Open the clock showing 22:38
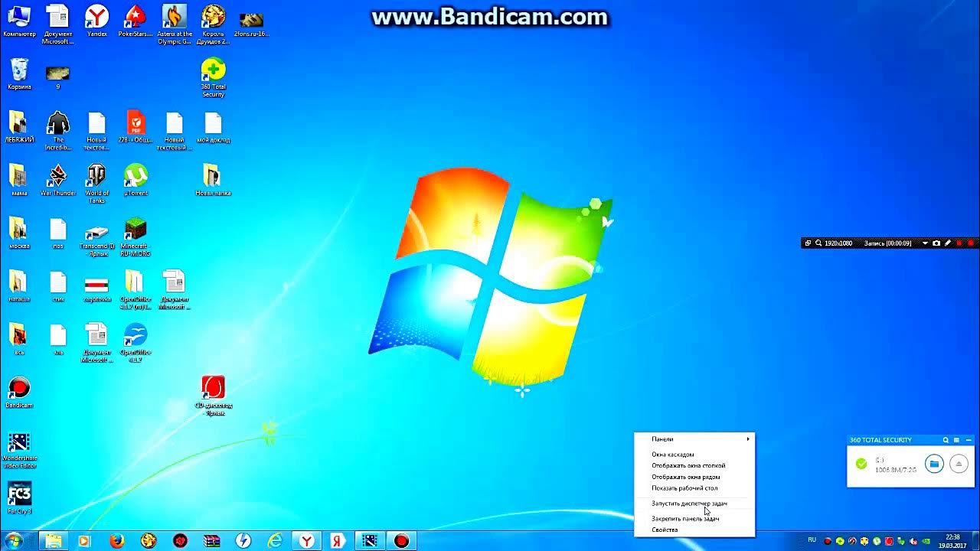Viewport: 980px width, 551px height. click(x=952, y=541)
